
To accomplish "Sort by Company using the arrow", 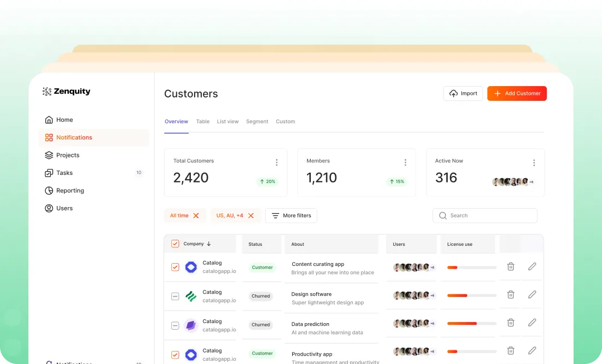I will [x=209, y=244].
